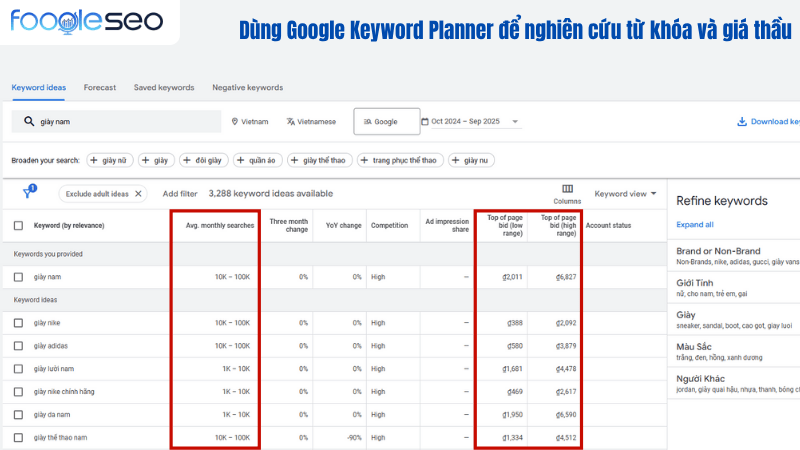Click the giày adidas keyword text
Viewport: 800px width, 450px height.
point(51,346)
